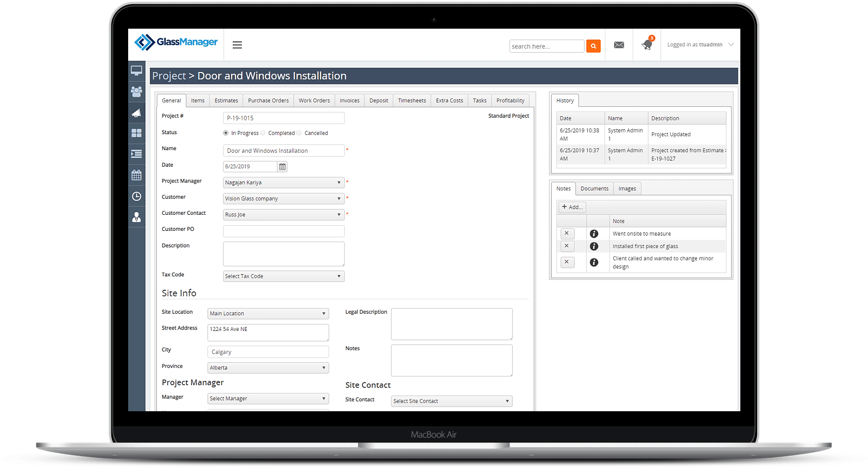Screen dimensions: 868x467
Task: Open the mail envelope icon
Action: point(619,45)
